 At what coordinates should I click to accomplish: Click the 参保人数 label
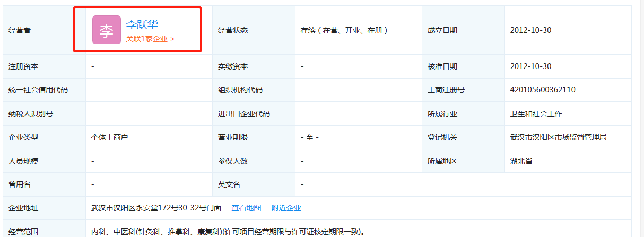(233, 160)
